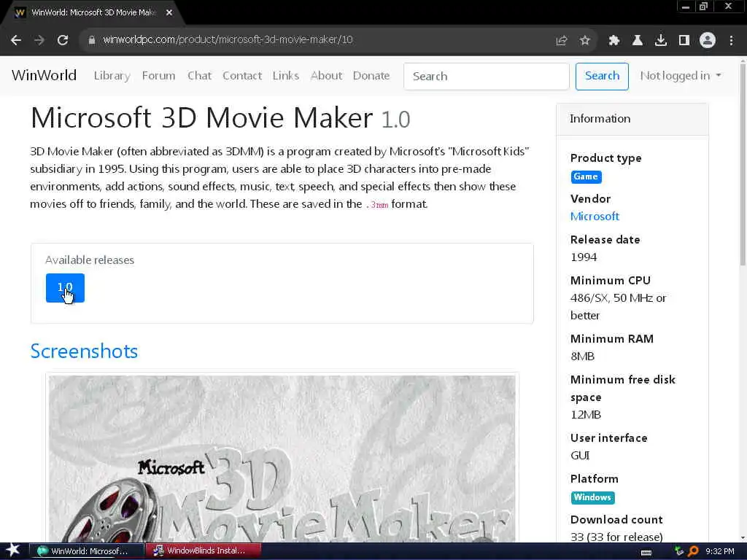This screenshot has height=560, width=747.
Task: Show browser downloads
Action: click(661, 41)
